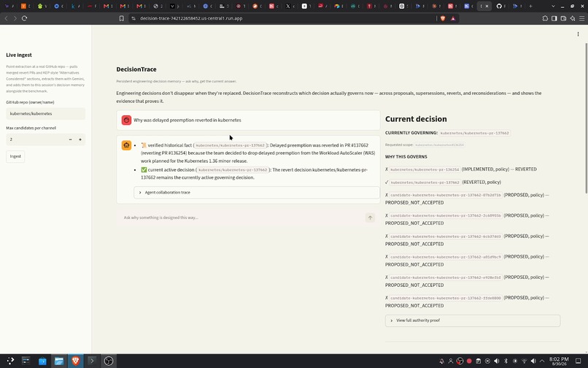Open the file manager icon on taskbar
The height and width of the screenshot is (368, 588).
click(59, 361)
